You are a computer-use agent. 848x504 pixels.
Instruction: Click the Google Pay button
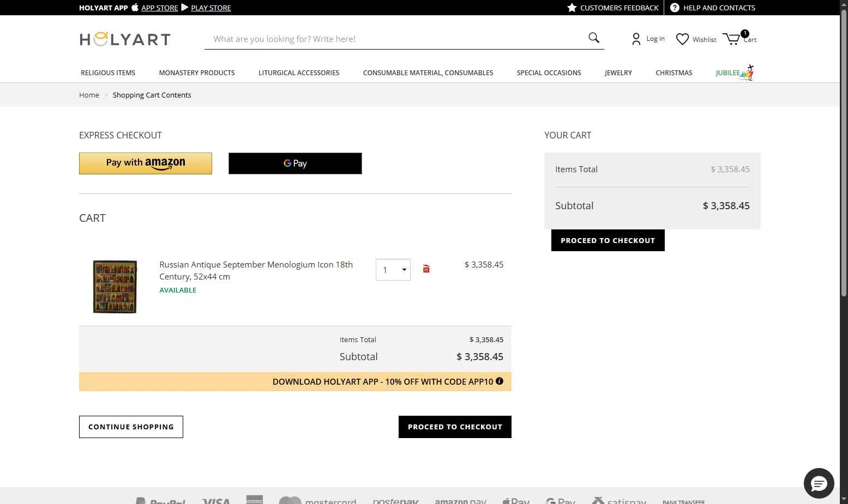coord(295,163)
